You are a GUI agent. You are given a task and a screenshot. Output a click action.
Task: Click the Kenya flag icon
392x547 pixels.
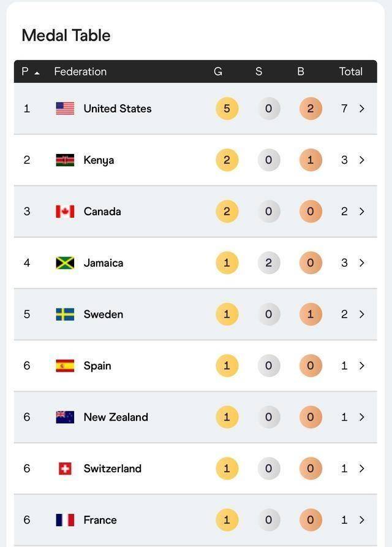pyautogui.click(x=65, y=160)
